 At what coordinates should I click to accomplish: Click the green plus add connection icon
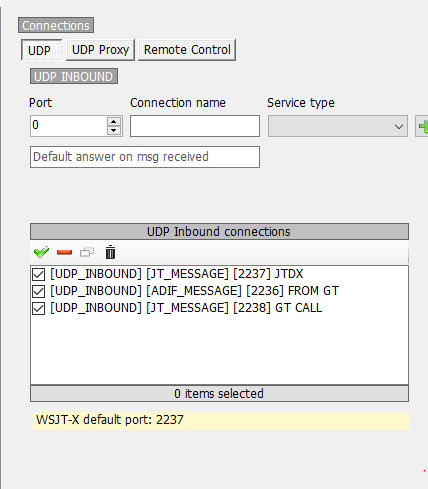pos(423,126)
